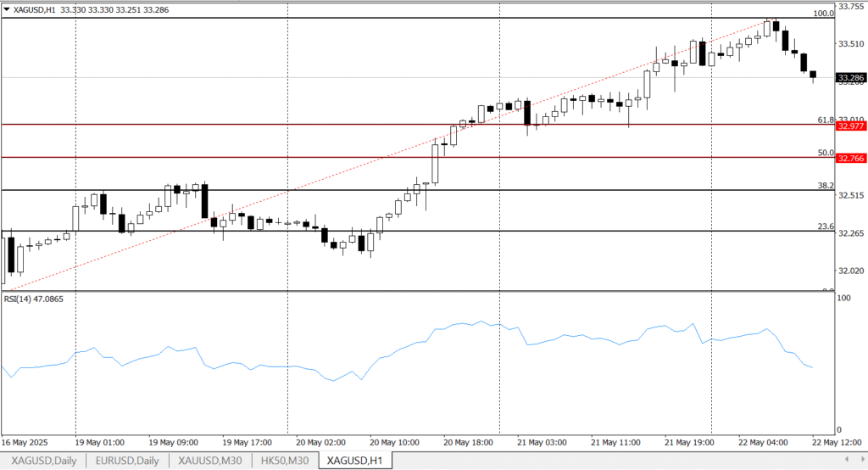Select the red 32.977 price level tag
The image size is (868, 470).
pos(850,126)
